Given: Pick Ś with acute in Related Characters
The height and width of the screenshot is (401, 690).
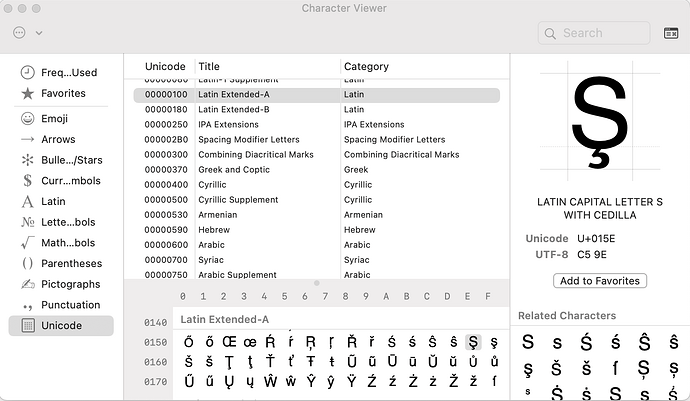Looking at the screenshot, I should (x=586, y=342).
